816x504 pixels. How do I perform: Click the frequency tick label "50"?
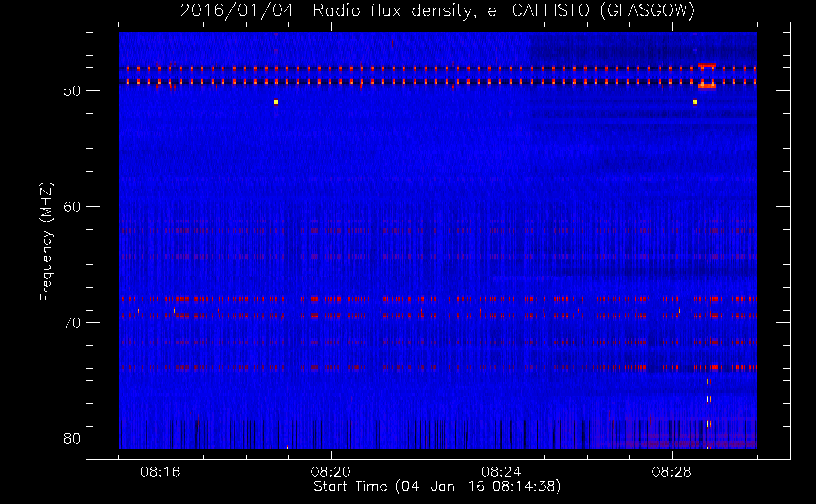click(72, 91)
